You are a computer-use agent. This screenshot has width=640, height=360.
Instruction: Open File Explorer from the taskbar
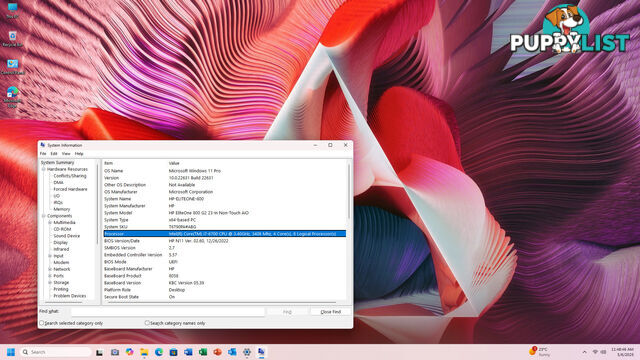point(144,352)
